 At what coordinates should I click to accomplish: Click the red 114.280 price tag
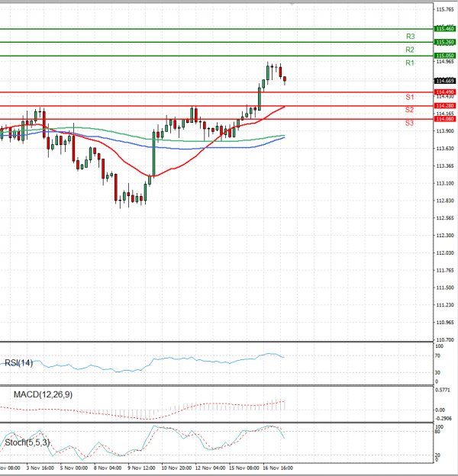tap(445, 105)
